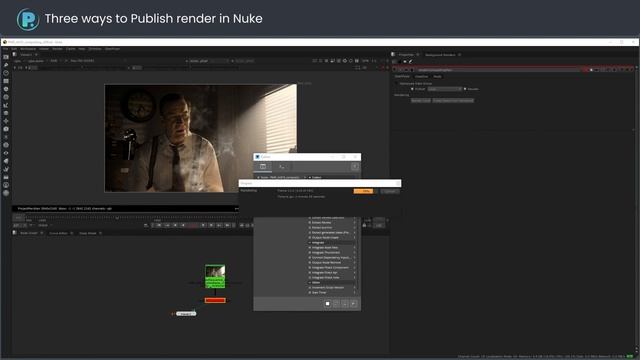
Task: Open the File menu
Action: point(5,49)
